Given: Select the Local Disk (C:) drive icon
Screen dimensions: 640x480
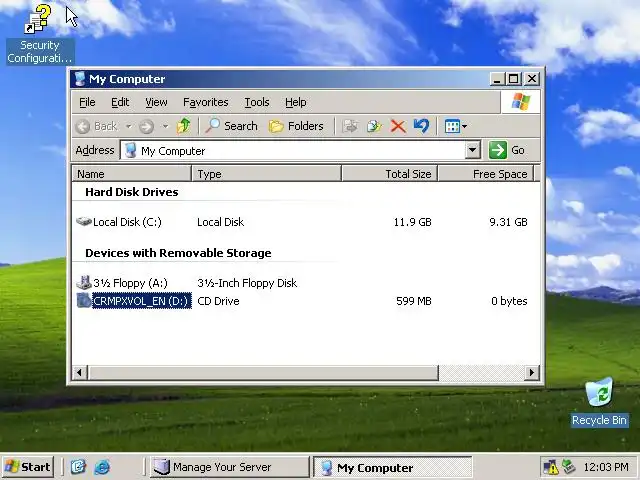Looking at the screenshot, I should [84, 222].
